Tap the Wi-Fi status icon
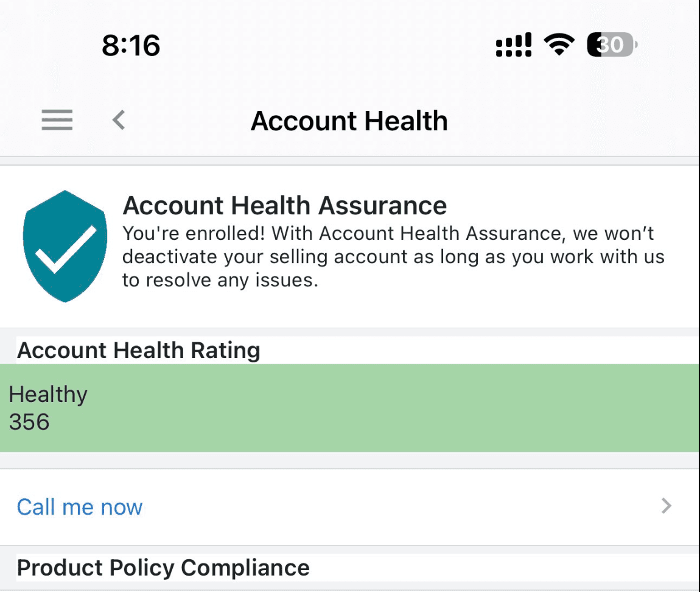 [559, 45]
